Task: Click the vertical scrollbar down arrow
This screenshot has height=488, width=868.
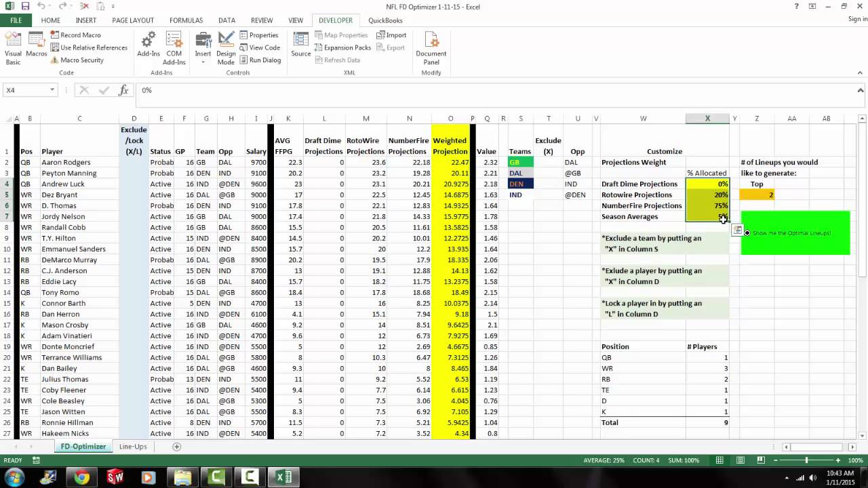Action: (x=862, y=435)
